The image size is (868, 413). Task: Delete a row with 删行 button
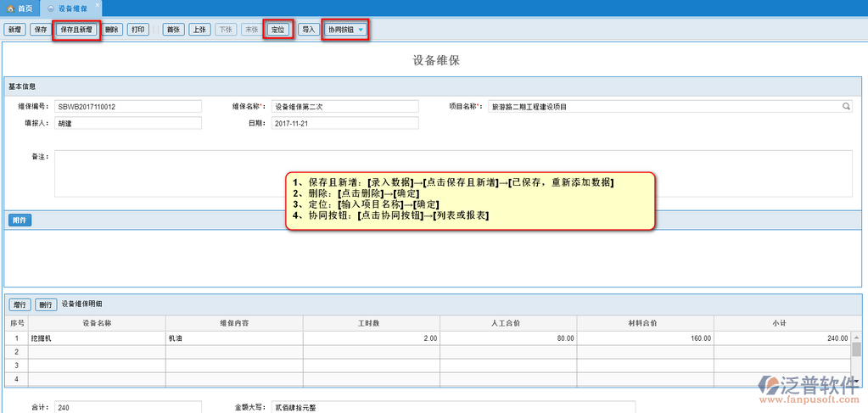[x=46, y=304]
